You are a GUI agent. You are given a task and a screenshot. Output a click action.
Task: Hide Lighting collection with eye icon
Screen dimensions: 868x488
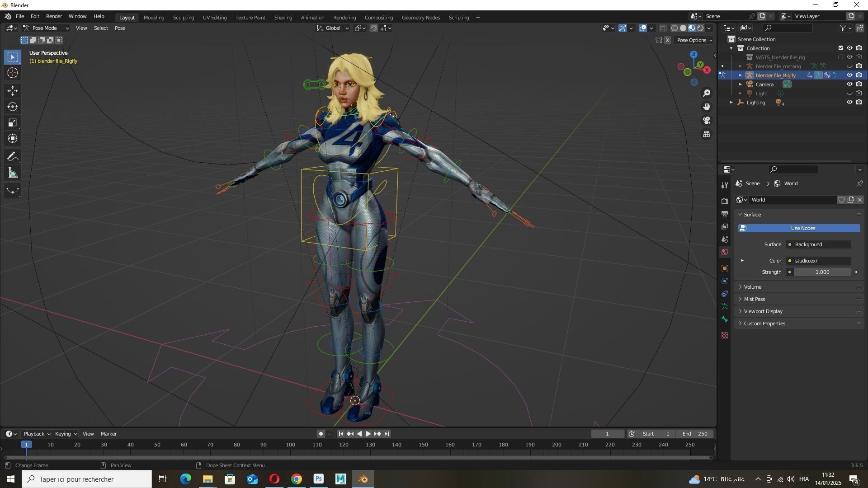pos(849,102)
